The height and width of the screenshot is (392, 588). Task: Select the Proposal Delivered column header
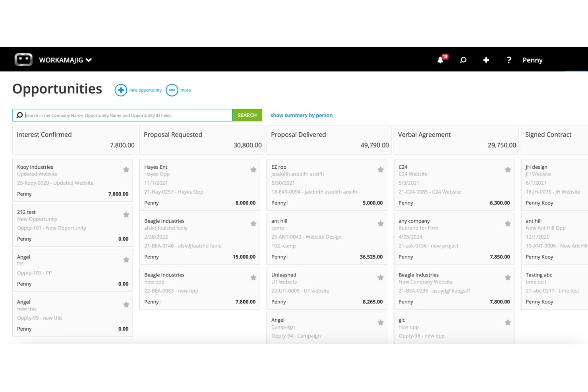(329, 140)
